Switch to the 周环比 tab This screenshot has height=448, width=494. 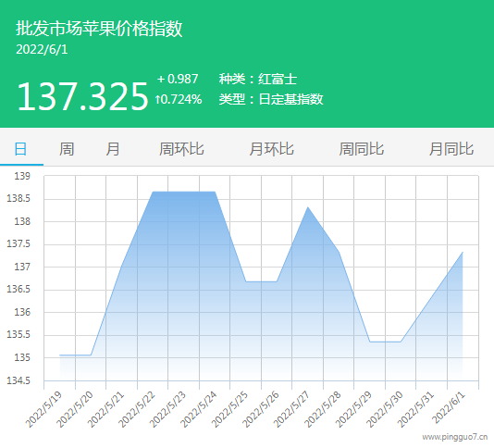pos(181,149)
